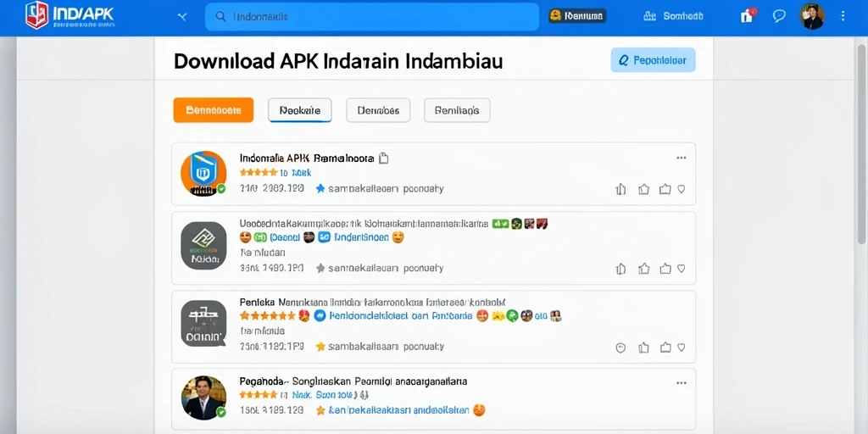Blue messenger icon in Penteka row
This screenshot has width=868, height=434.
tap(320, 316)
